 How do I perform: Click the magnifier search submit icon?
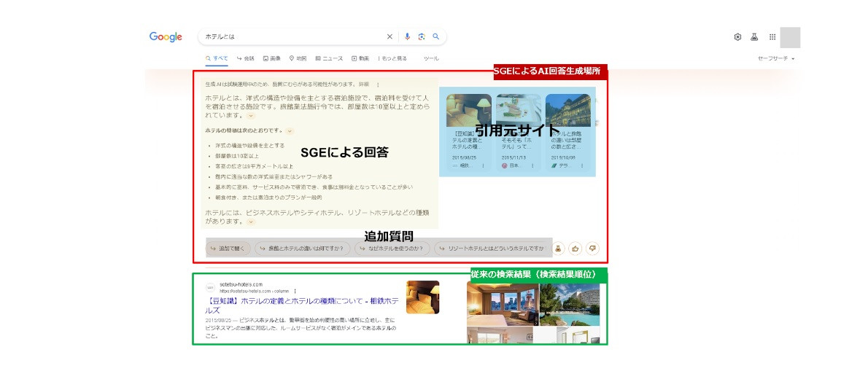pos(436,36)
